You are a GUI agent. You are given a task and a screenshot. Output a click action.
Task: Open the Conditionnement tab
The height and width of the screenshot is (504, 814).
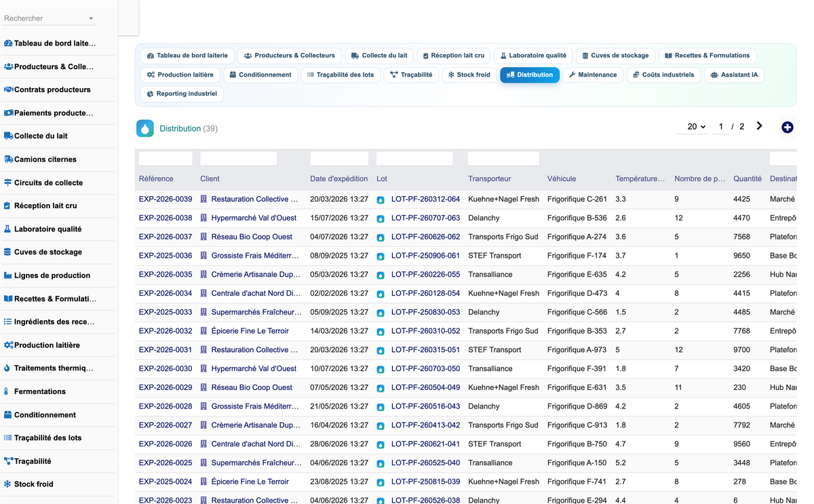[260, 75]
